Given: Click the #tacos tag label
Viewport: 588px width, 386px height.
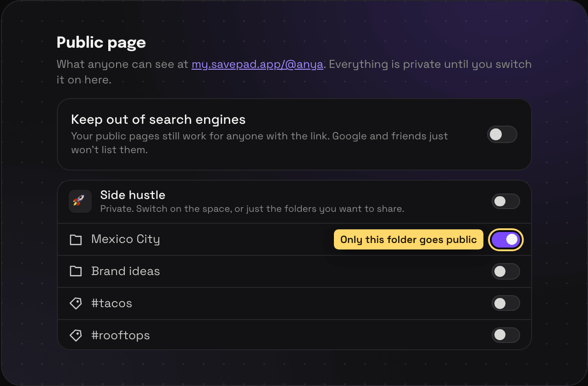Looking at the screenshot, I should click(111, 303).
